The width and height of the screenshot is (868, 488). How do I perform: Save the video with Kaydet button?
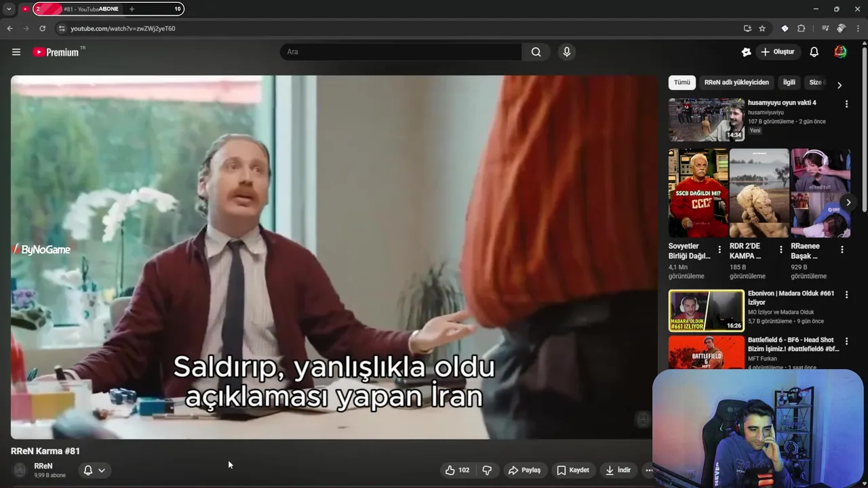click(x=574, y=470)
